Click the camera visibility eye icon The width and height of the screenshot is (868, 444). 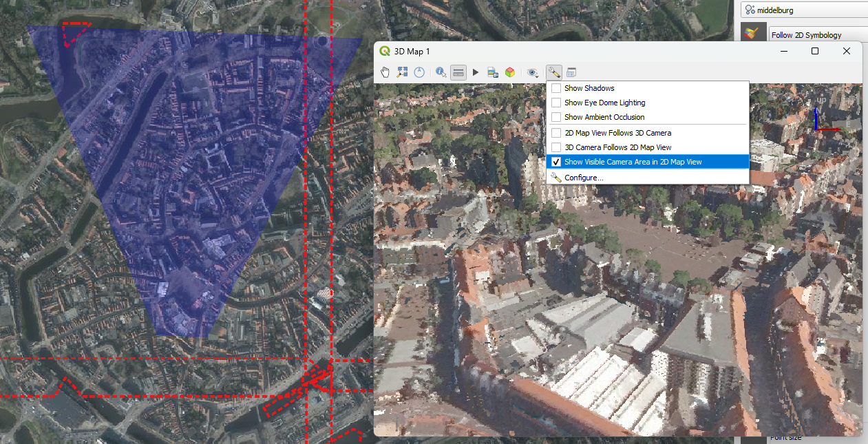click(532, 72)
